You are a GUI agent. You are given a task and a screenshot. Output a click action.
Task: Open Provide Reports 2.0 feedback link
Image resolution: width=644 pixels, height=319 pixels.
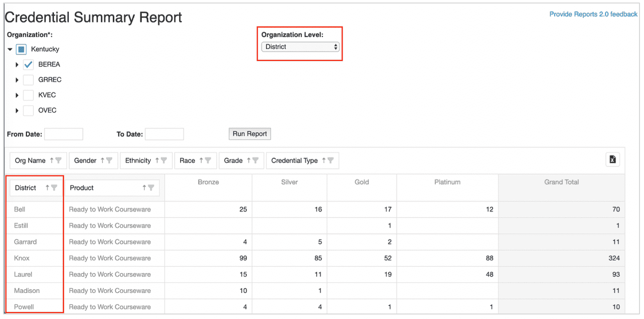[x=593, y=14]
